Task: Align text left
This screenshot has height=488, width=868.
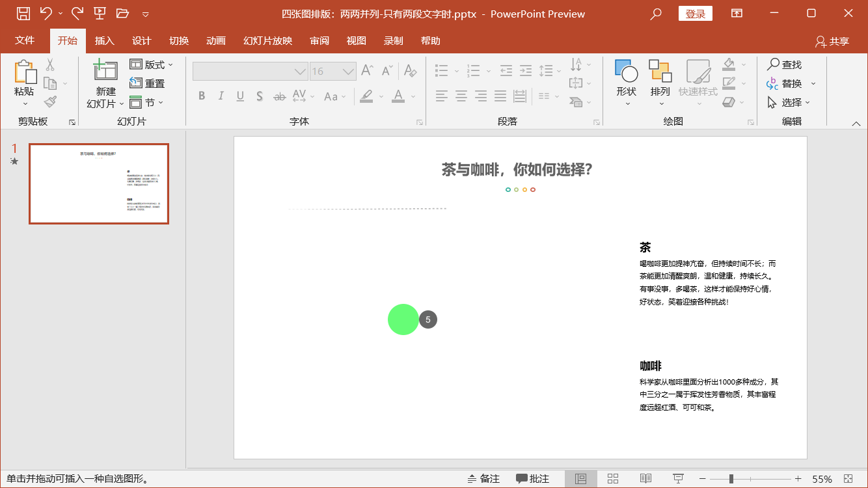Action: (442, 96)
